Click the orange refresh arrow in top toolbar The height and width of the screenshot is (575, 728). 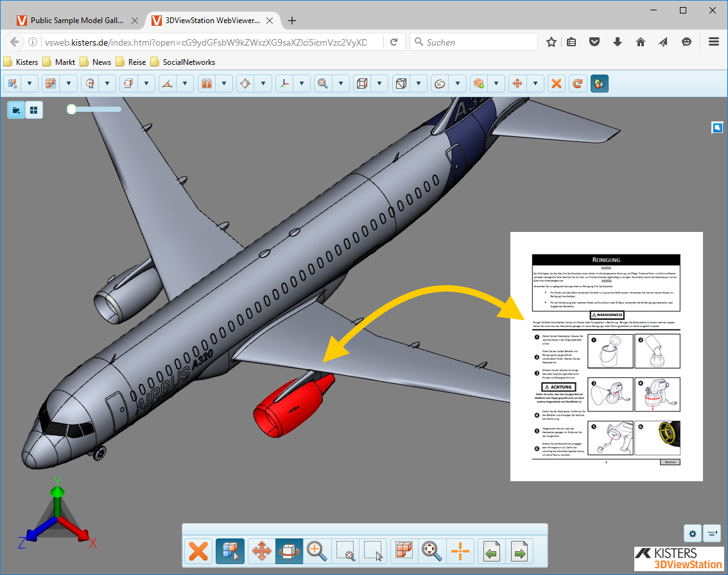click(578, 84)
